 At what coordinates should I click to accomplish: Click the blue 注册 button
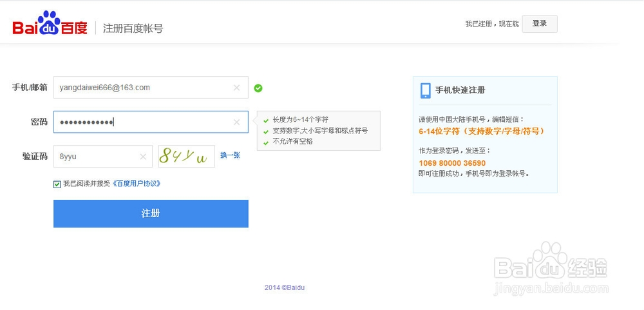point(151,213)
